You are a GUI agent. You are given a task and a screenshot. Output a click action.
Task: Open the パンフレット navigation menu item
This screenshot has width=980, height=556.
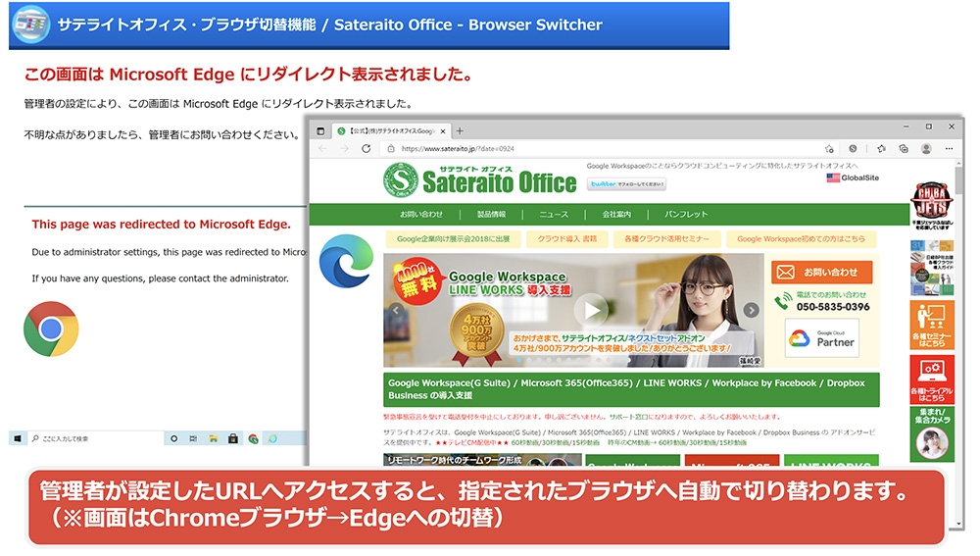tap(686, 215)
